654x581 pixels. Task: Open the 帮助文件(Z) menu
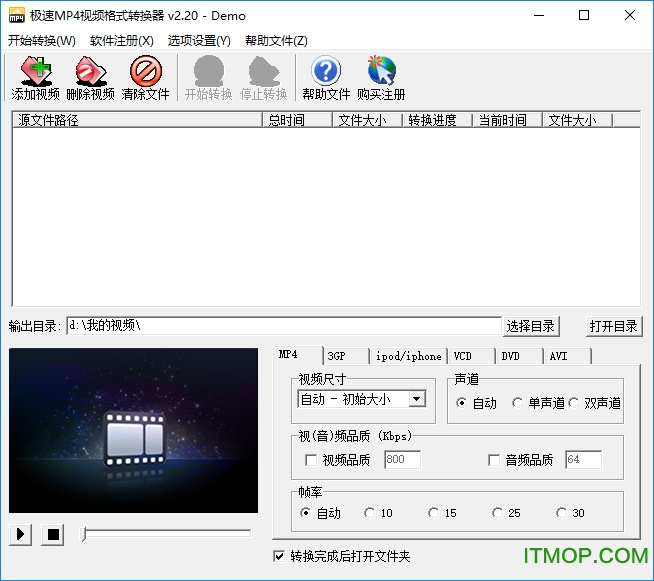click(x=276, y=40)
